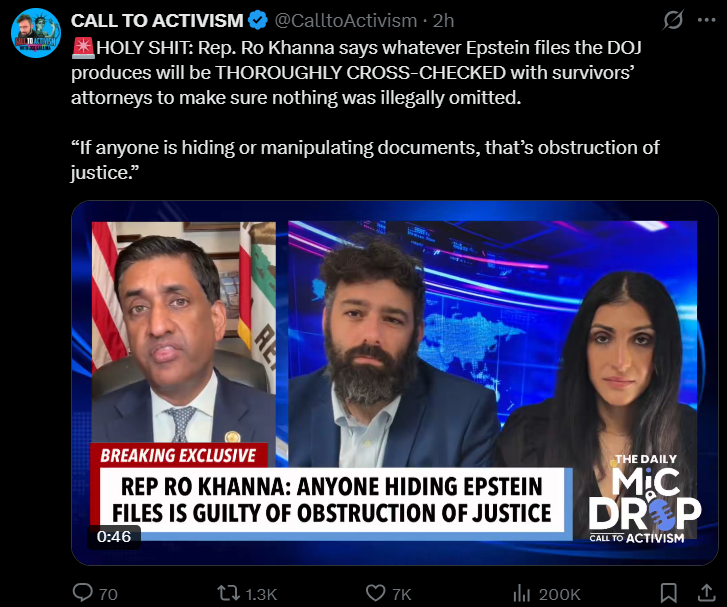Click the 0:46 video duration badge
The width and height of the screenshot is (727, 607).
click(114, 537)
